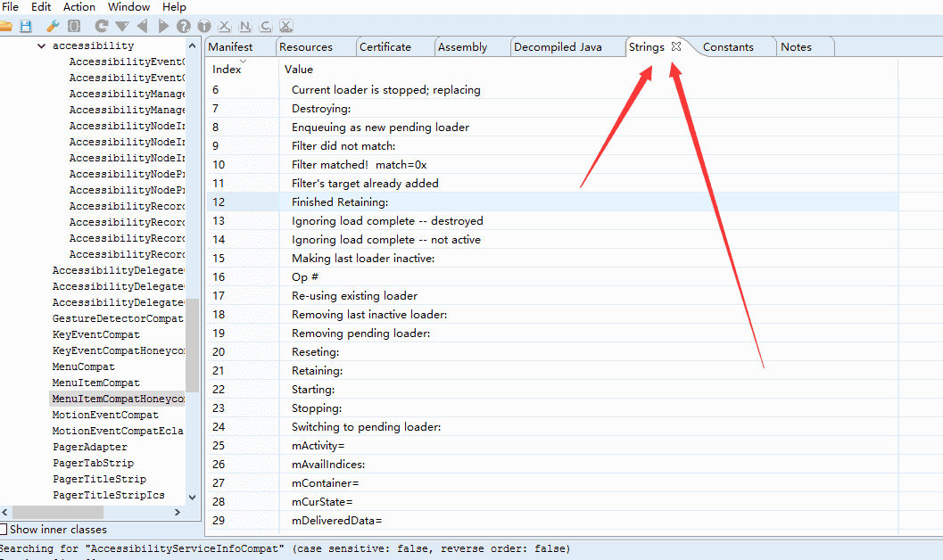Sort by Index column header

tap(227, 69)
